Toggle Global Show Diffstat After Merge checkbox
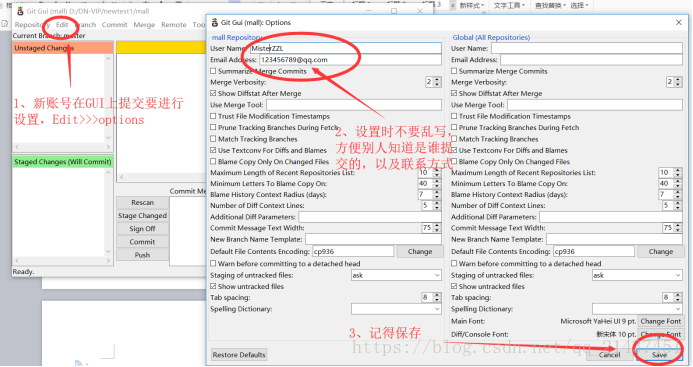This screenshot has width=693, height=367. tap(454, 94)
